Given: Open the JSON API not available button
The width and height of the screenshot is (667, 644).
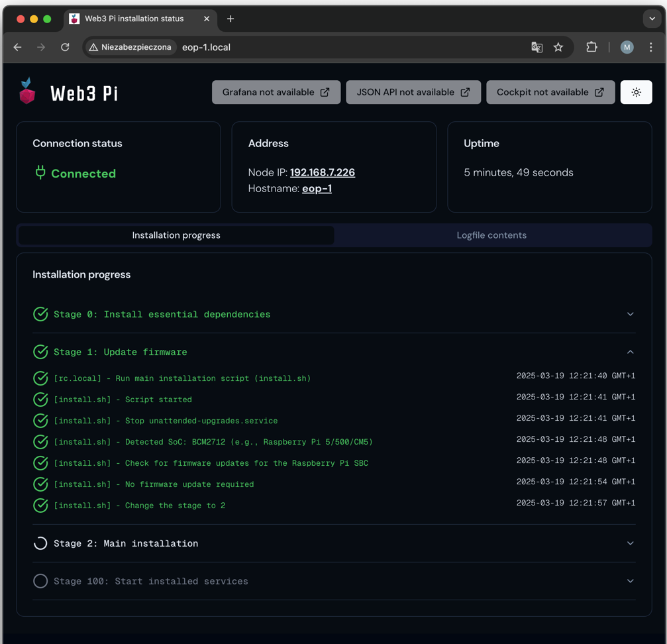Looking at the screenshot, I should pyautogui.click(x=413, y=92).
